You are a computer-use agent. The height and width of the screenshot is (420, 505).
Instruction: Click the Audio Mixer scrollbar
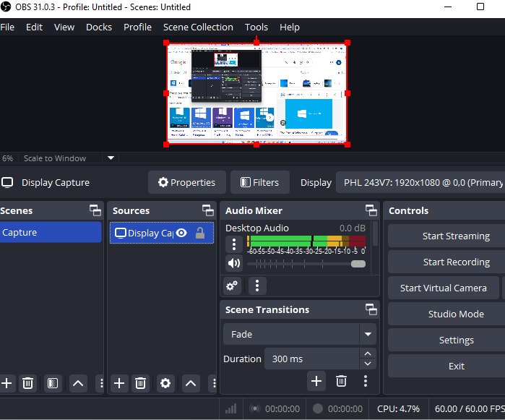pyautogui.click(x=375, y=233)
